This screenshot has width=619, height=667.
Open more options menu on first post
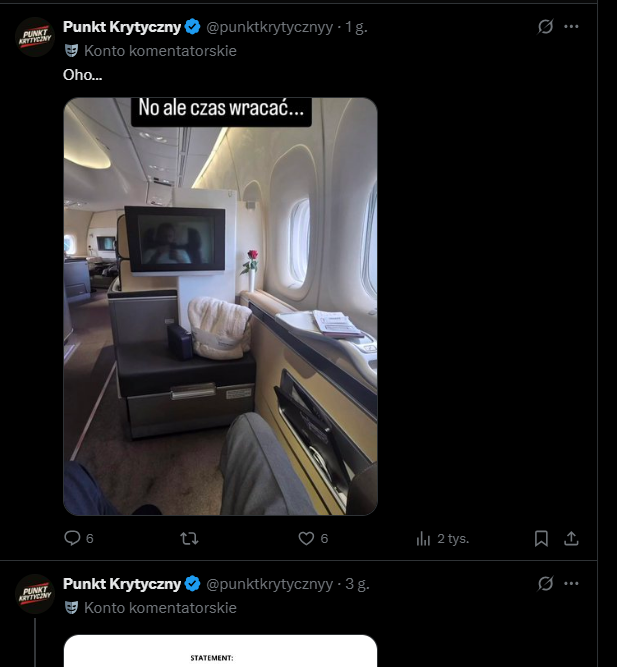point(572,27)
